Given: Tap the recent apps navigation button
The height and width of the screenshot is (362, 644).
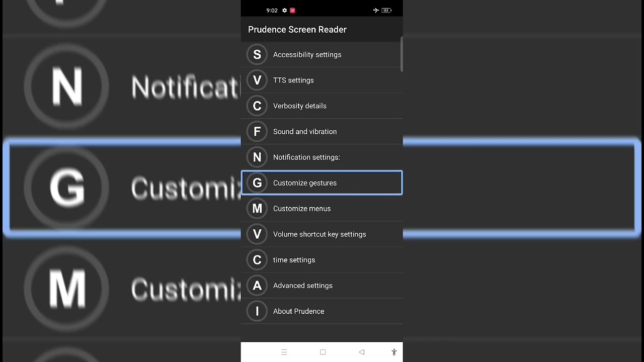Looking at the screenshot, I should pos(284,352).
